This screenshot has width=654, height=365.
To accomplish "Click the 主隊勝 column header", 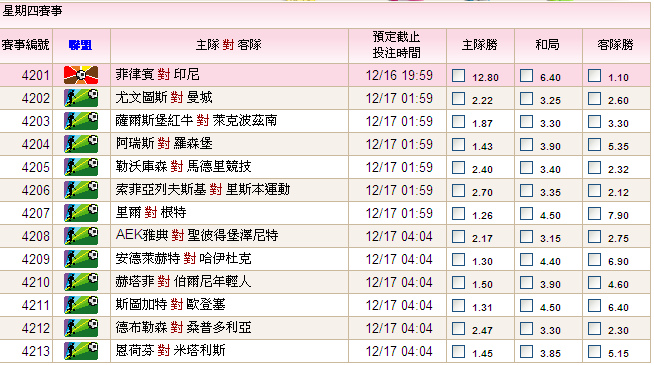I will click(x=480, y=45).
